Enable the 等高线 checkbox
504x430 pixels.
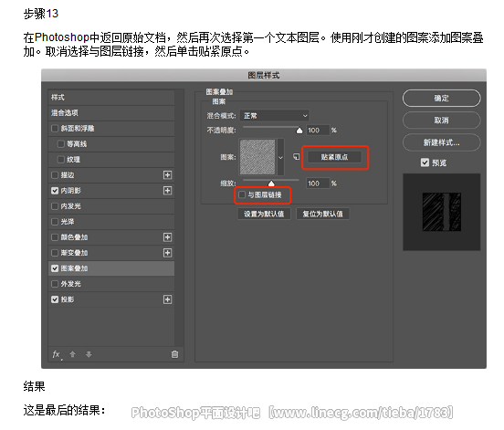tap(60, 143)
